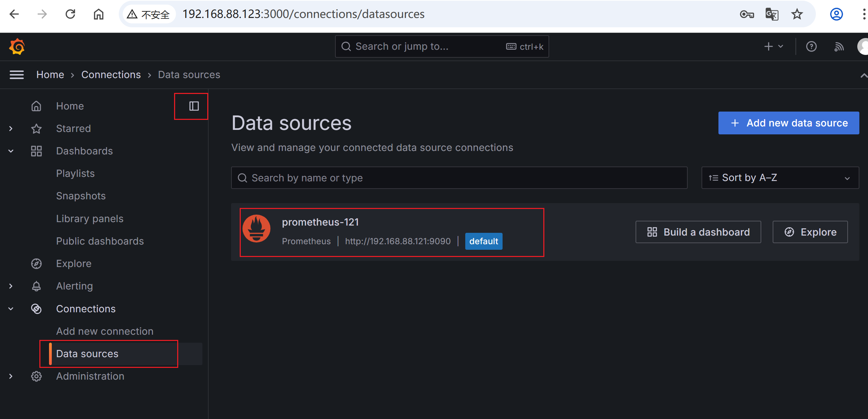The image size is (868, 419).
Task: Collapse the Dashboards section chevron
Action: pyautogui.click(x=11, y=151)
